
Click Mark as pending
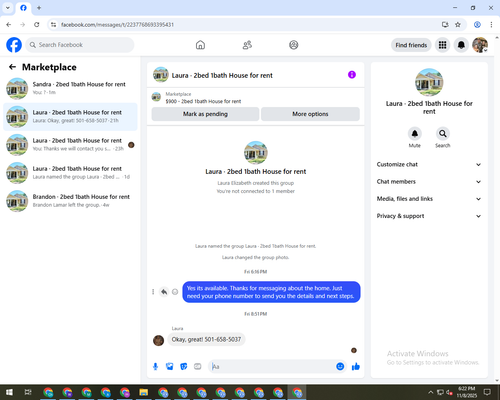pyautogui.click(x=205, y=114)
